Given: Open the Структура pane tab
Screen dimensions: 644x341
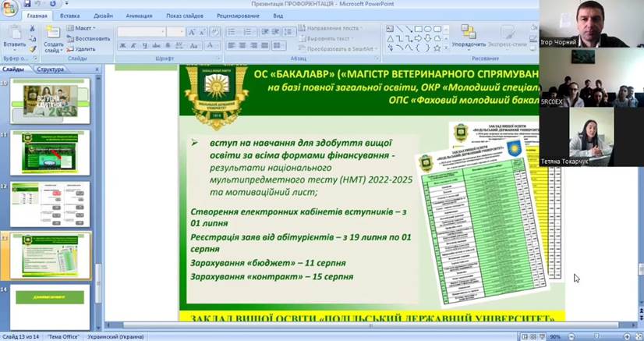Looking at the screenshot, I should [50, 69].
